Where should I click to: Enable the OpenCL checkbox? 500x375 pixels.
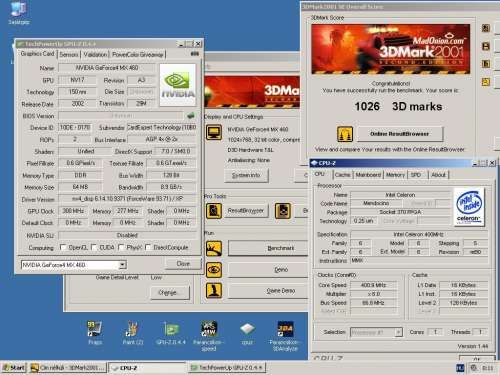pyautogui.click(x=63, y=247)
